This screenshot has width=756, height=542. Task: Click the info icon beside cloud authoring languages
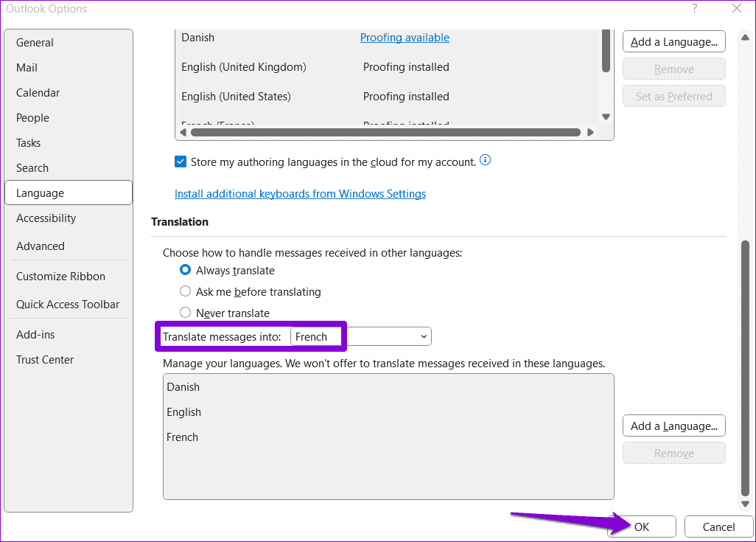tap(485, 160)
